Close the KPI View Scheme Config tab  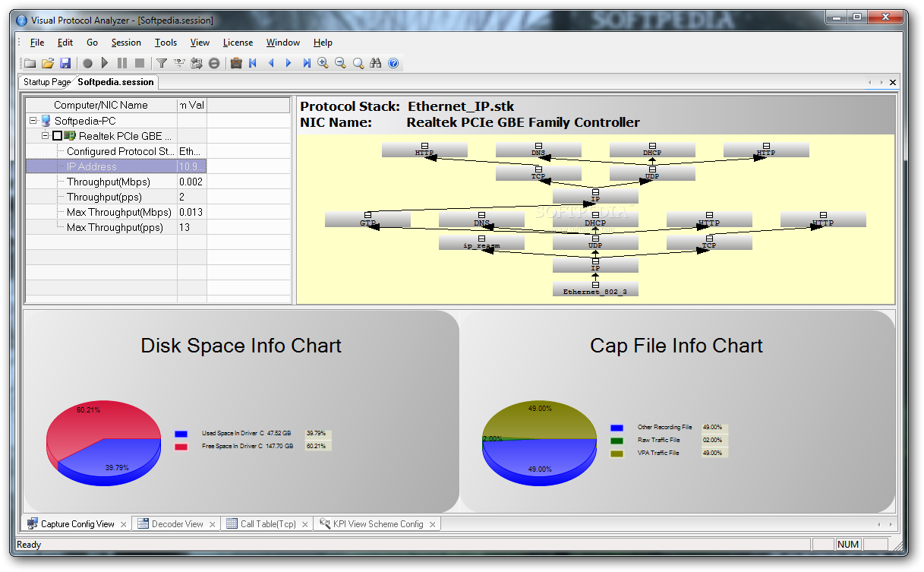[432, 524]
